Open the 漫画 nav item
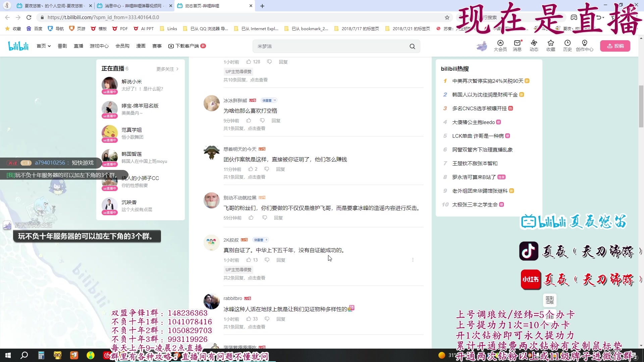Screen dimensions: 644x362 click(141, 46)
